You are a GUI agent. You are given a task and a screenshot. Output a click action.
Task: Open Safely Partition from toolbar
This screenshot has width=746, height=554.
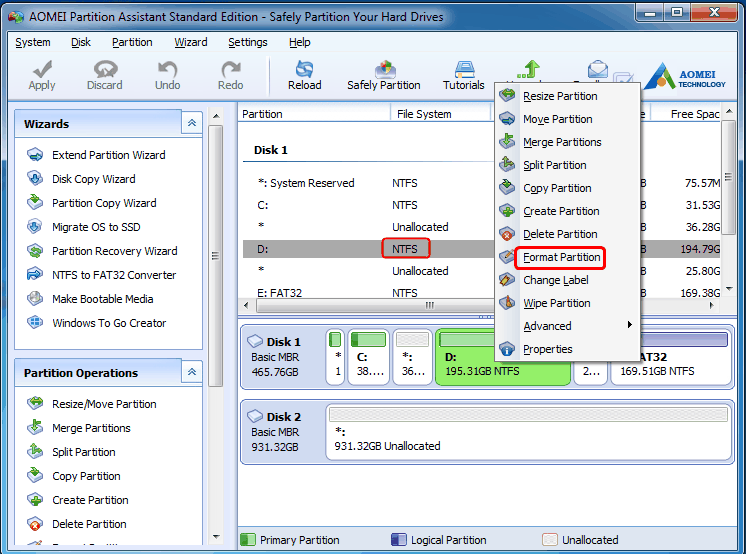point(384,76)
